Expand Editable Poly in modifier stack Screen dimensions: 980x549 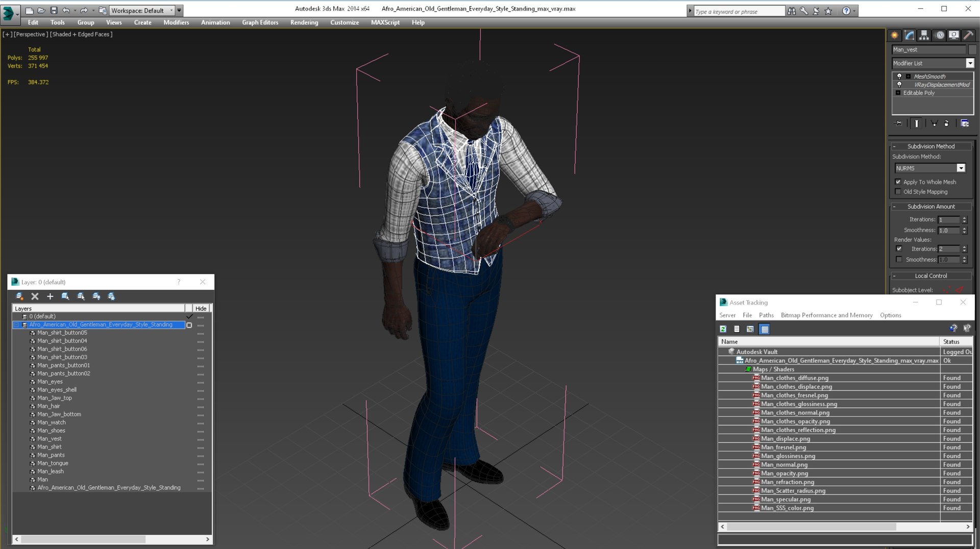pos(898,93)
